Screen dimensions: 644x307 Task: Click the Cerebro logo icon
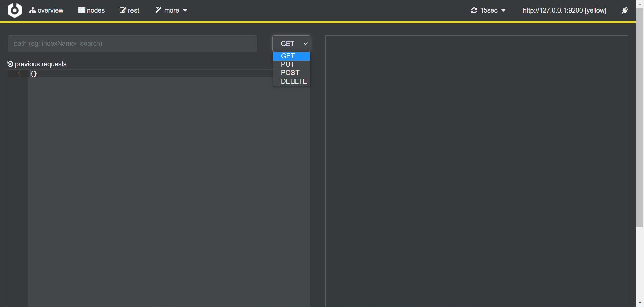15,10
